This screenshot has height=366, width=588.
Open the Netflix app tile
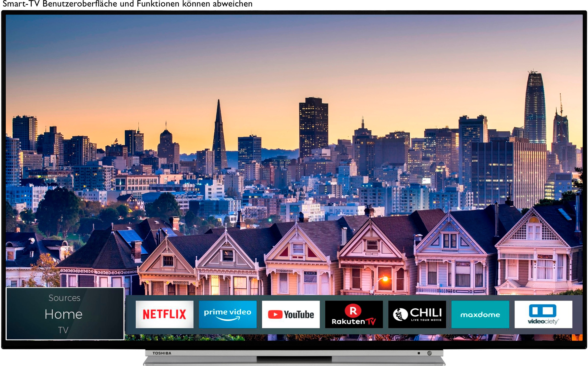164,314
